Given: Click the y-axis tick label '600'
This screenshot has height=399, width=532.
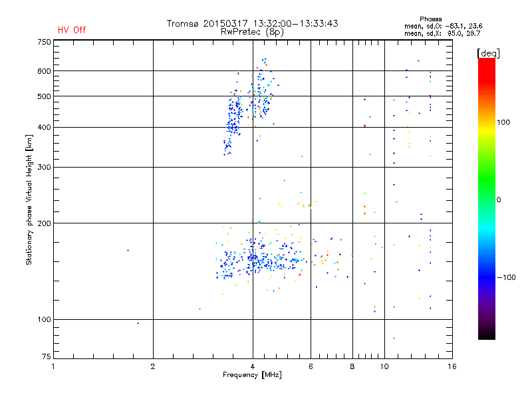Looking at the screenshot, I should 44,71.
